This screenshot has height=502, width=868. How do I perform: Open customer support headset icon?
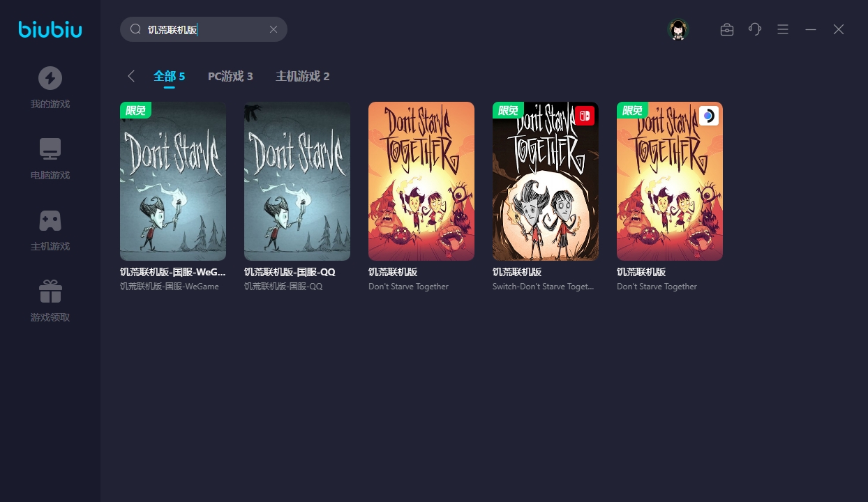pos(755,29)
